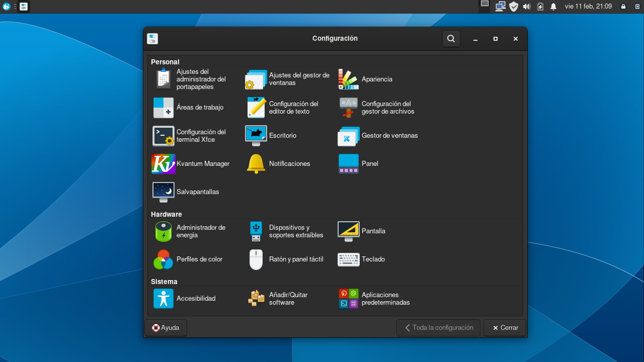Click the shield security tray icon
This screenshot has width=644, height=362.
point(514,7)
